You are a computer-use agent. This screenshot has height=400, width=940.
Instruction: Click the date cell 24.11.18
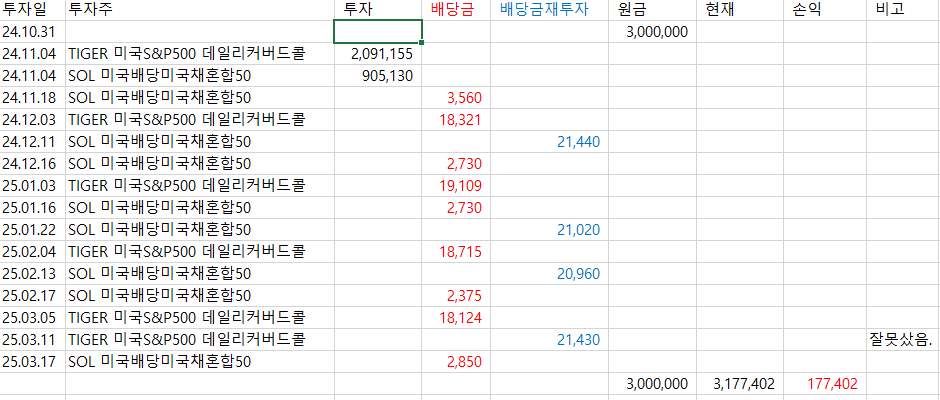point(32,98)
